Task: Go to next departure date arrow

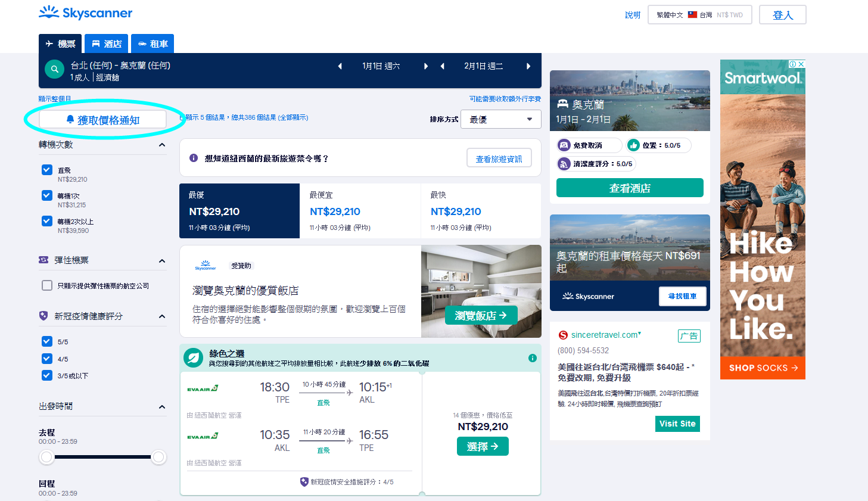Action: (426, 66)
